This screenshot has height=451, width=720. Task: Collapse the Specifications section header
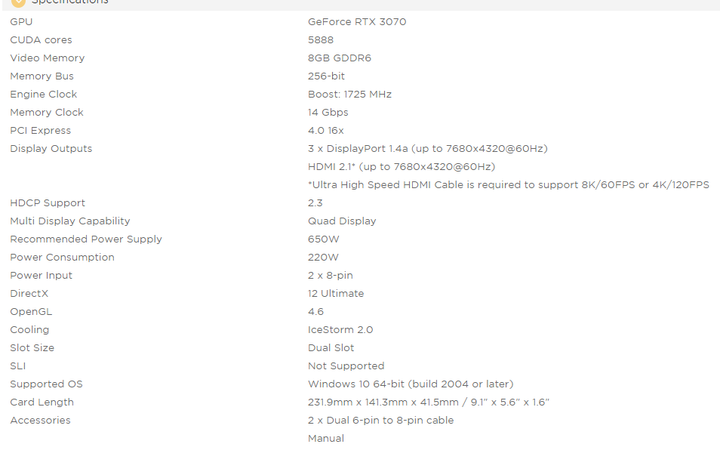360,5
